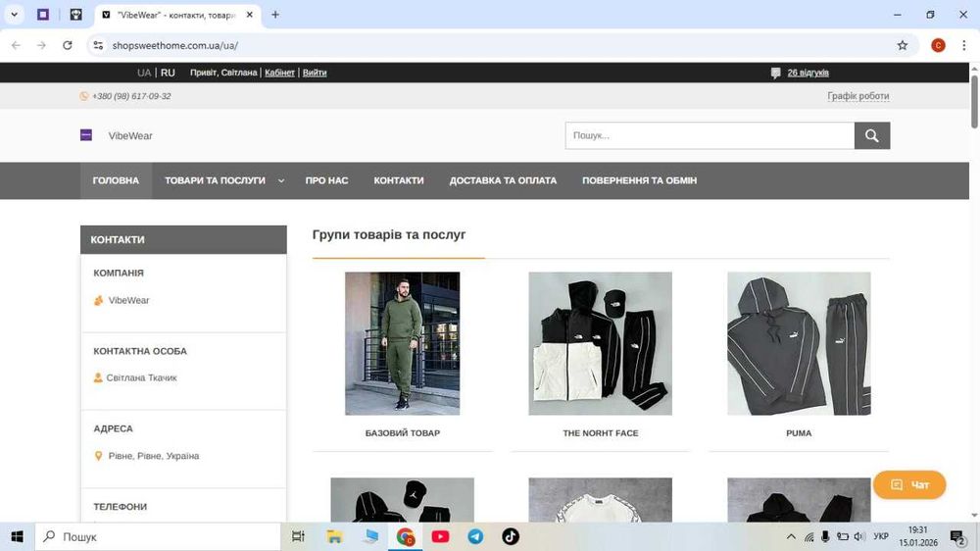Open the Про нас page
Screen dimensions: 980x551
(x=327, y=180)
